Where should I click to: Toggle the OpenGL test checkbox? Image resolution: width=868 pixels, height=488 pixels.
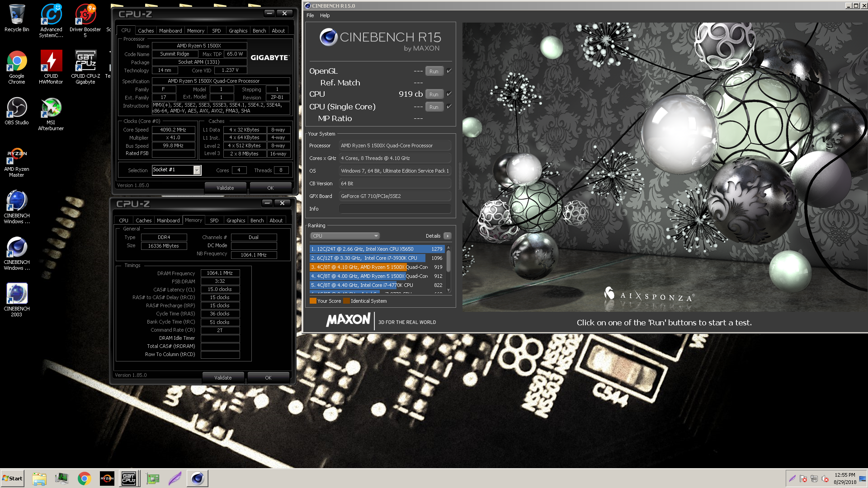coord(449,71)
